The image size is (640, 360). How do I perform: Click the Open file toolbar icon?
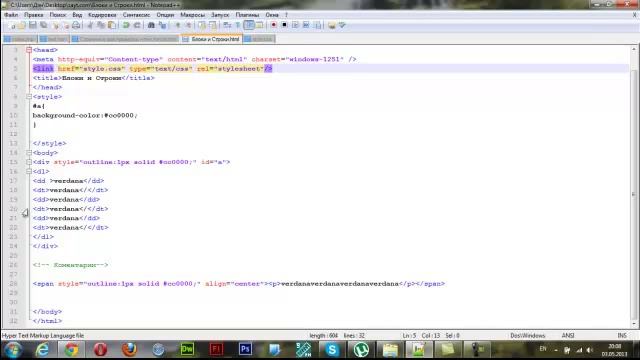pos(22,25)
